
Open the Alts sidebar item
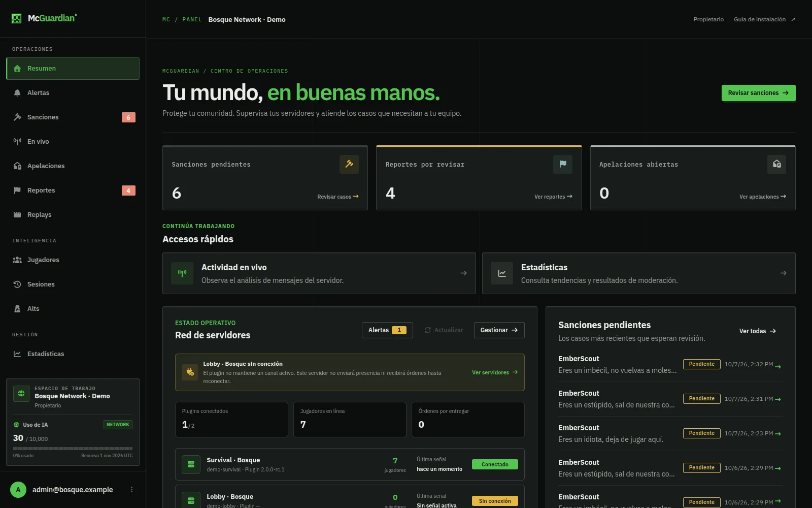(x=73, y=309)
